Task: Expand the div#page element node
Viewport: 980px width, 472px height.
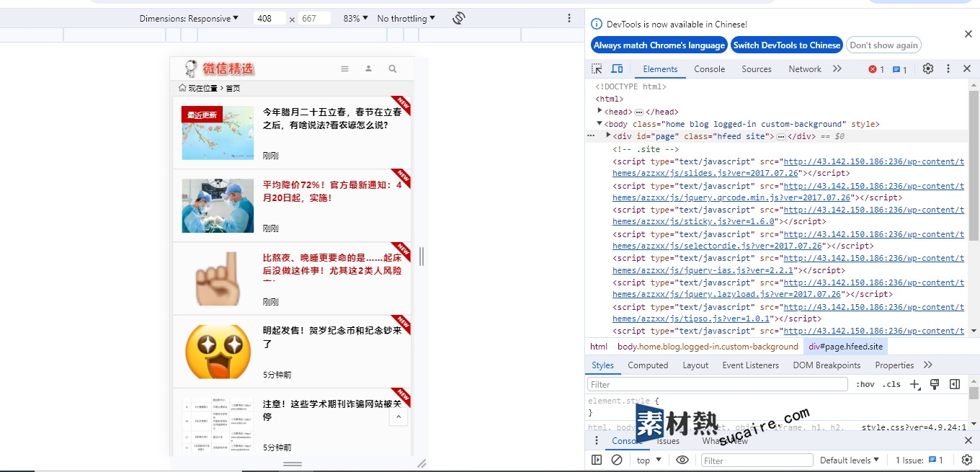Action: pos(608,135)
